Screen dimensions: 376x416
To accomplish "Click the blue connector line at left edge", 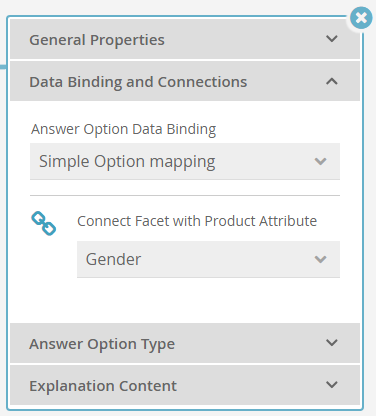I will (x=3, y=67).
